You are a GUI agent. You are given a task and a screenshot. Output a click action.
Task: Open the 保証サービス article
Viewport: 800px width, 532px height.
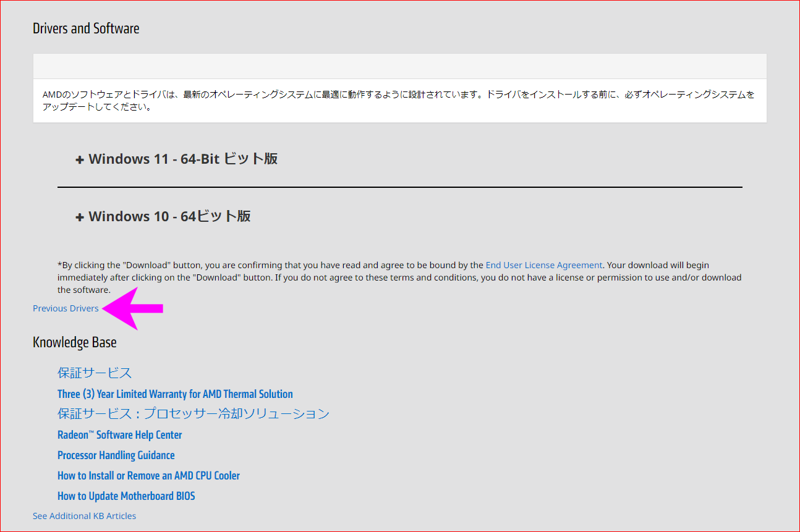click(x=95, y=373)
